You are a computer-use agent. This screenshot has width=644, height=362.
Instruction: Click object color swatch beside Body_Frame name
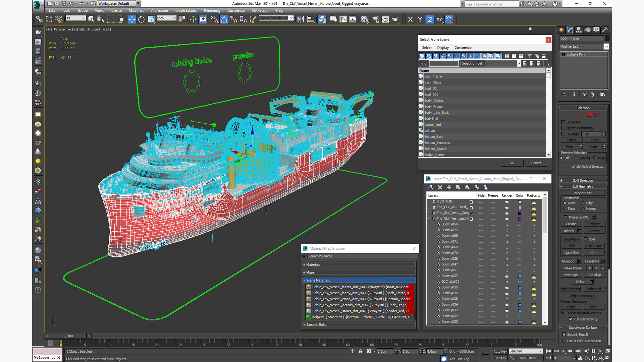click(x=607, y=39)
